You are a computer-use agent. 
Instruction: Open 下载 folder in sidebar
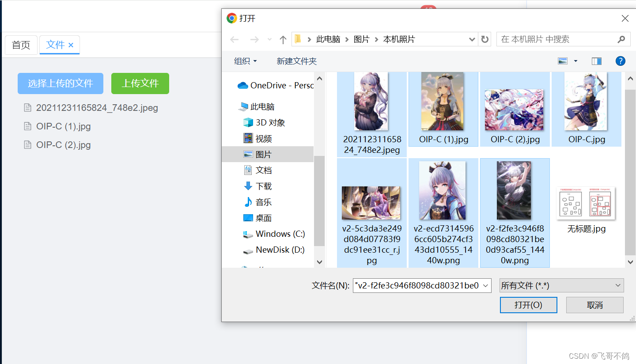tap(258, 186)
